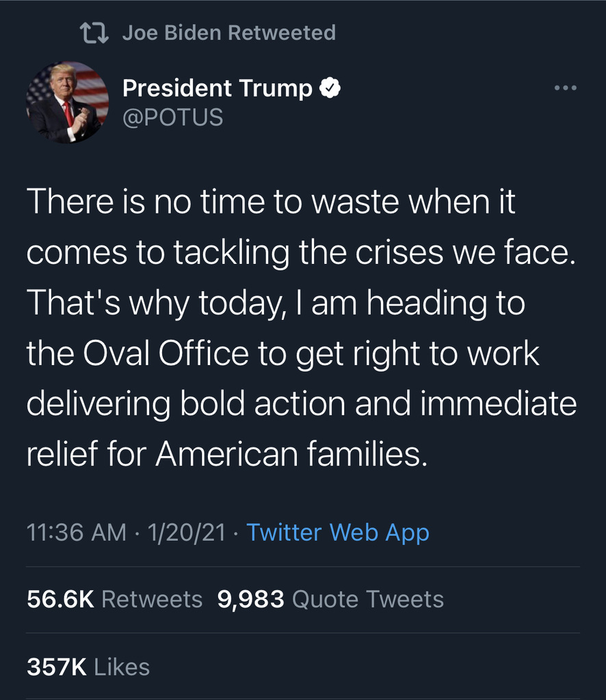Image resolution: width=606 pixels, height=700 pixels.
Task: Show the Likes list label
Action: pos(122,667)
